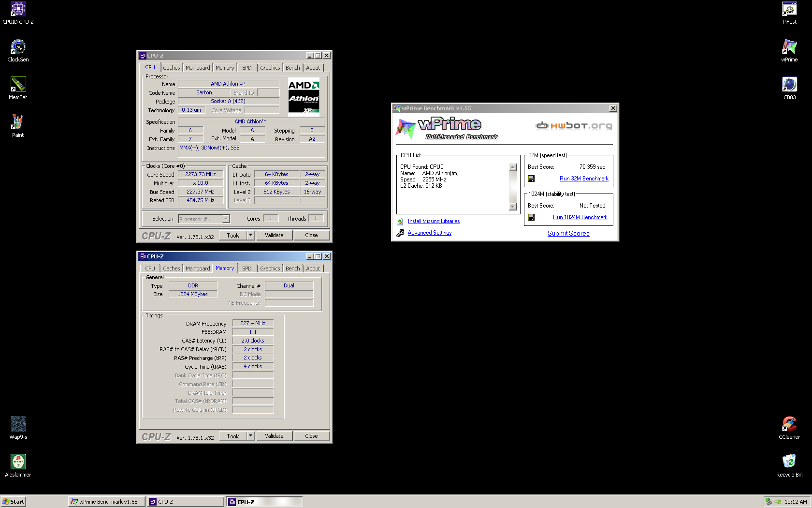Select the Paint desktop icon
This screenshot has height=508, width=812.
[18, 126]
